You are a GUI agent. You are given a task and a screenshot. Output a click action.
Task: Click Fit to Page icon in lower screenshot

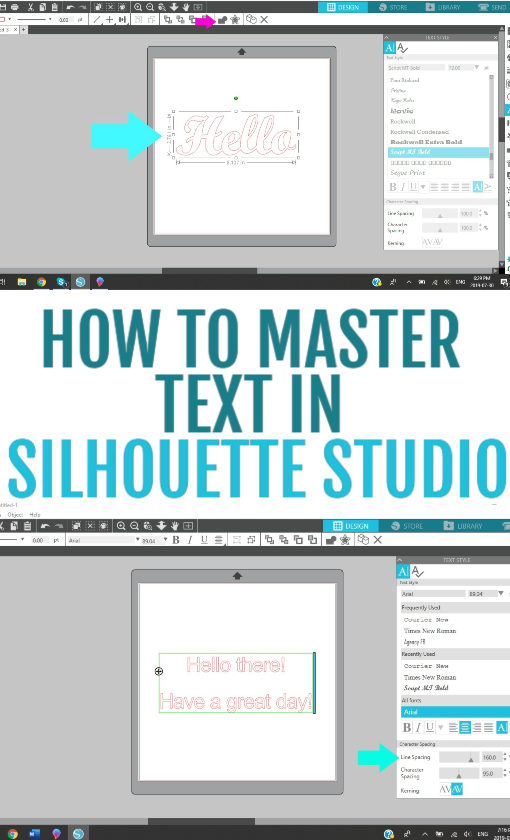point(188,526)
